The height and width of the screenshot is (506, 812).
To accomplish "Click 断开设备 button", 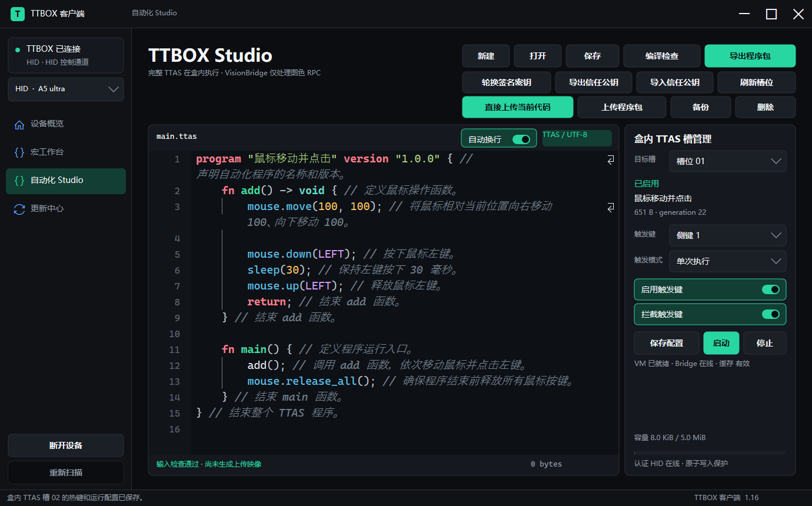I will point(66,445).
